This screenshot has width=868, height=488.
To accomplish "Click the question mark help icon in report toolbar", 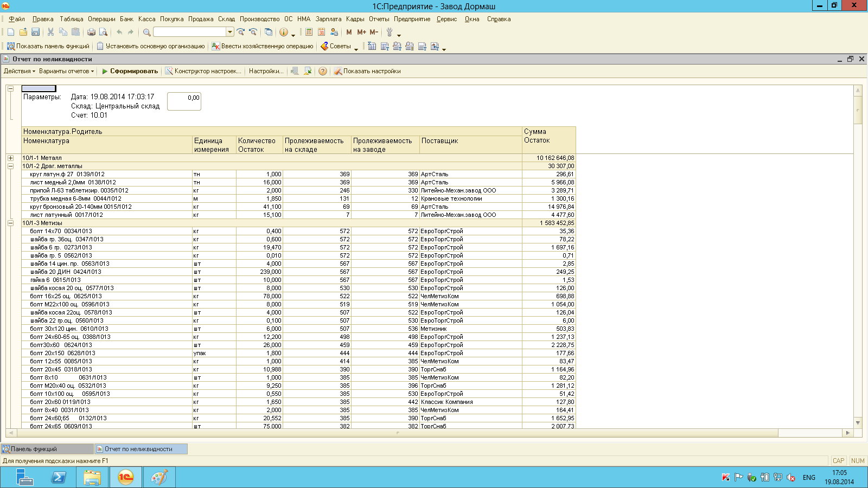I will (x=323, y=71).
